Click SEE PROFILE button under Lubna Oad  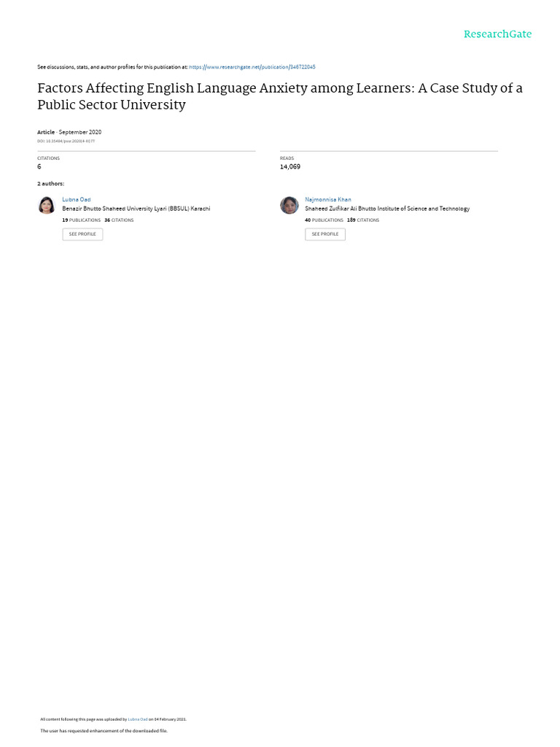pos(82,234)
